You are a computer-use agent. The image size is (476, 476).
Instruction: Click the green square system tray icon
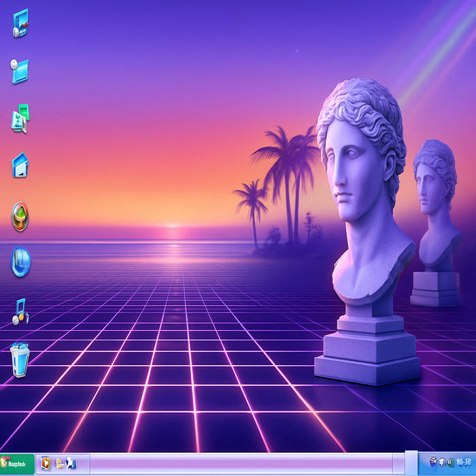(x=449, y=463)
